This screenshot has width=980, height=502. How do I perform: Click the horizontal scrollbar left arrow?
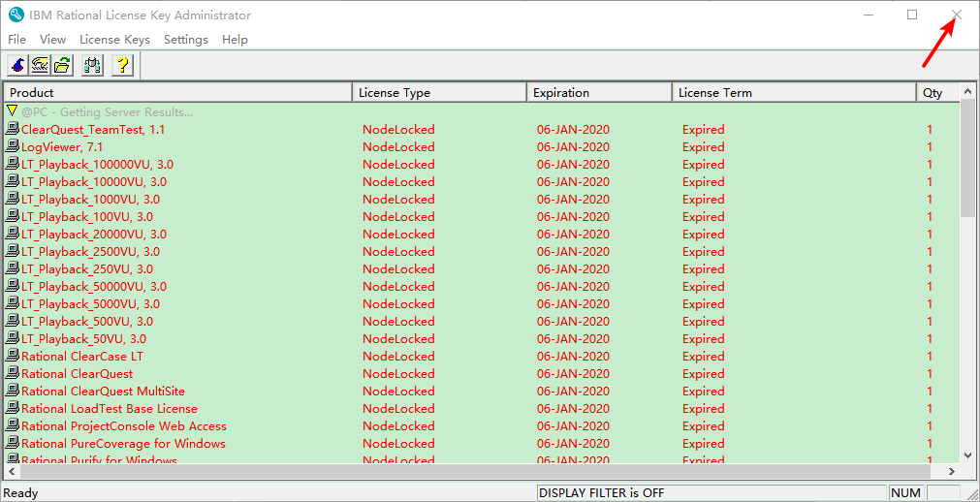[x=12, y=471]
